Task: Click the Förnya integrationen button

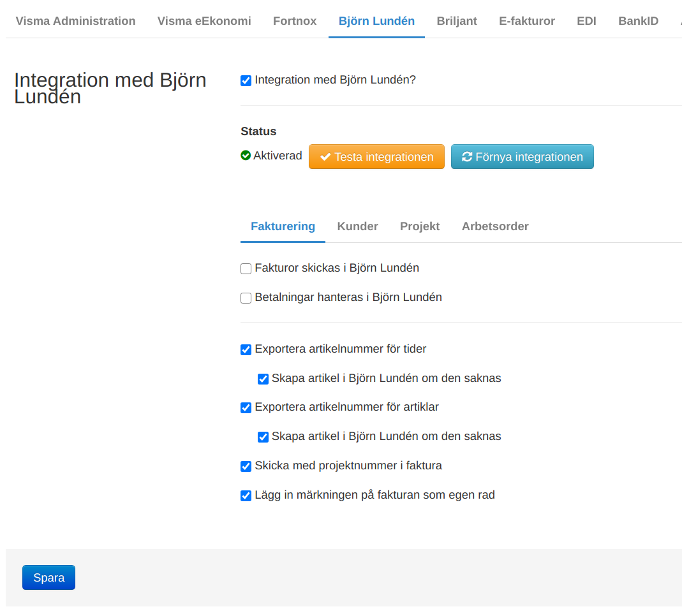Action: (522, 156)
